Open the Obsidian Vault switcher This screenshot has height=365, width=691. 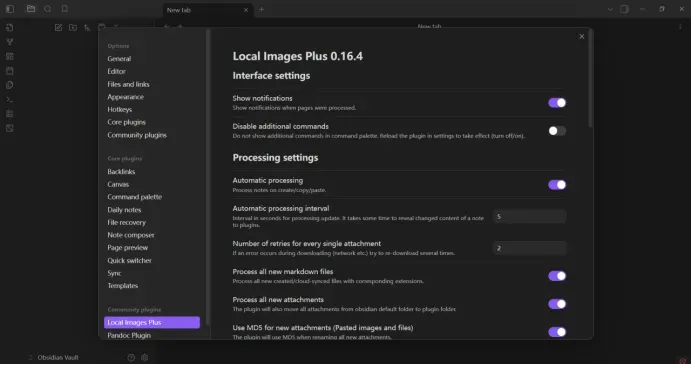pos(54,358)
